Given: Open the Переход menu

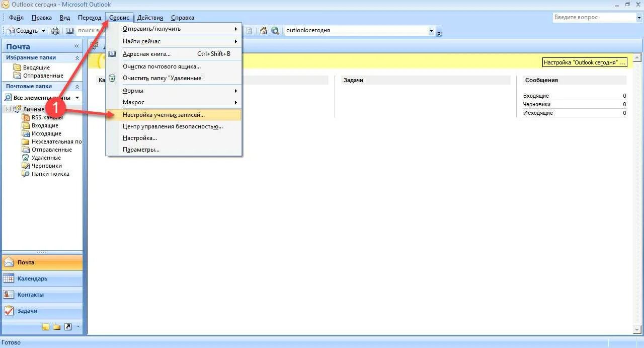Looking at the screenshot, I should (90, 18).
